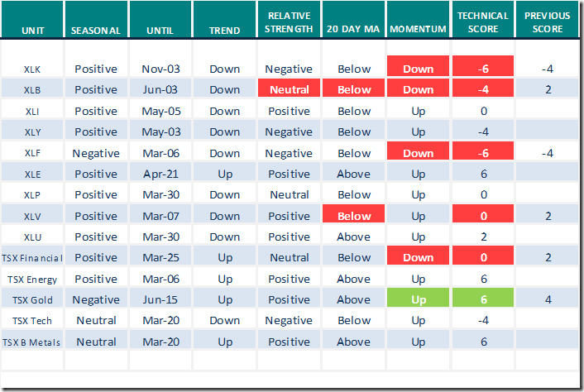Screen dimensions: 584x392
Task: Click the TSX Energy row label
Action: [x=32, y=279]
